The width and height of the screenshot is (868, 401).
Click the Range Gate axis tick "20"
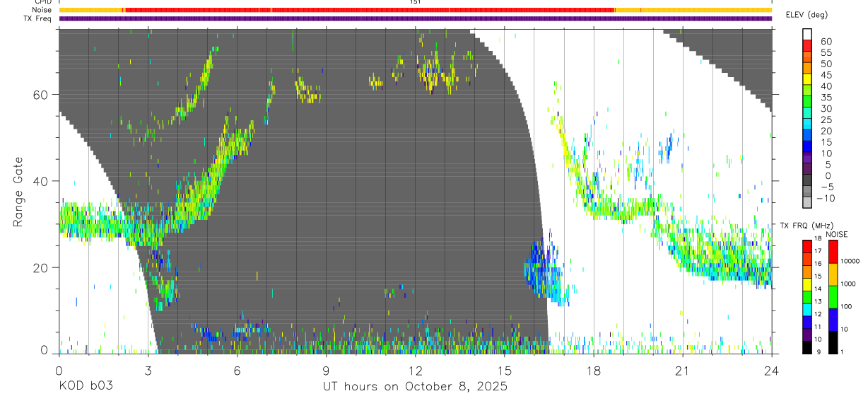tap(41, 268)
